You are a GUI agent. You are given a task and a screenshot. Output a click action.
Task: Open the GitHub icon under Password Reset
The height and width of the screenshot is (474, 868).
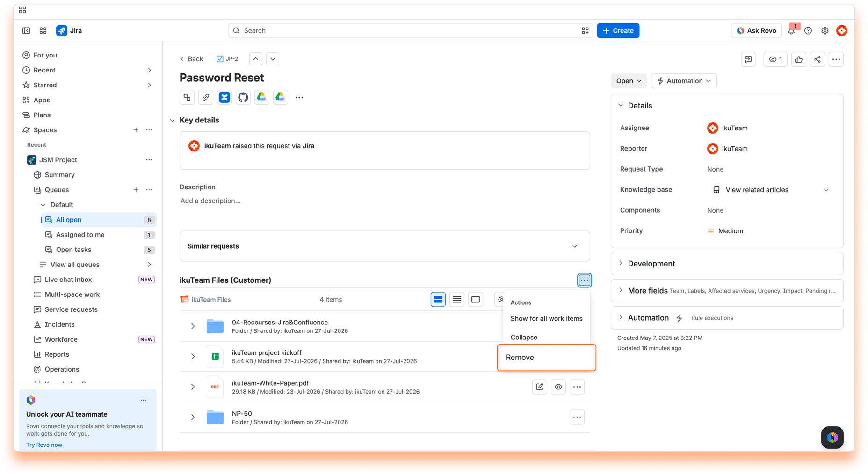[243, 97]
